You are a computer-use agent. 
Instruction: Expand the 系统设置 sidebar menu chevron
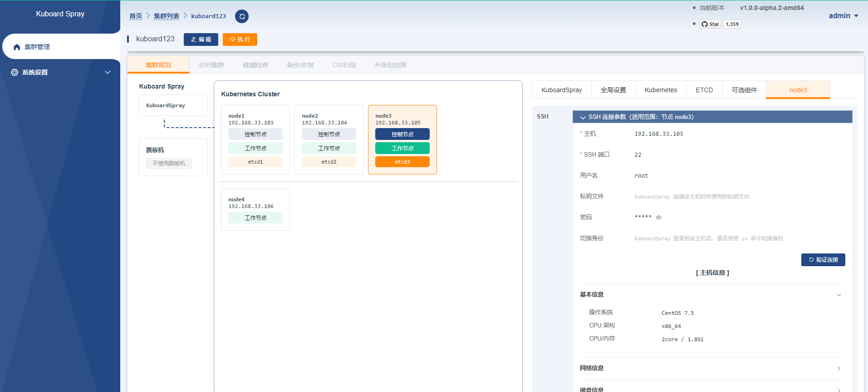pos(108,72)
